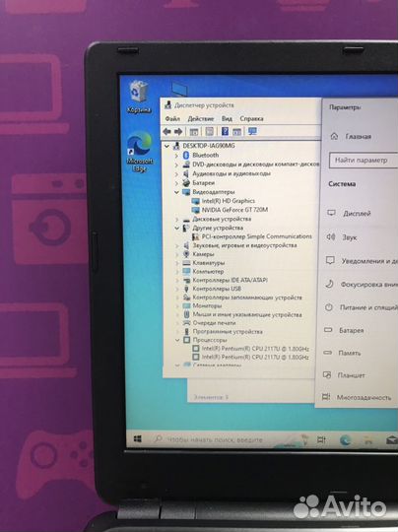Image resolution: width=398 pixels, height=532 pixels.
Task: Select the Мониторы category
Action: [207, 305]
